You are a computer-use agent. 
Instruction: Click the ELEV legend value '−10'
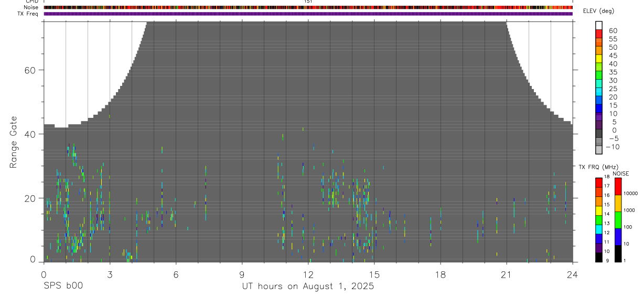point(613,147)
